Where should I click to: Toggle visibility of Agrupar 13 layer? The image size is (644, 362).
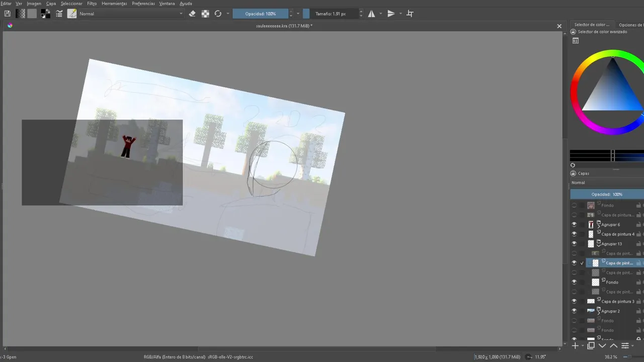click(x=574, y=244)
